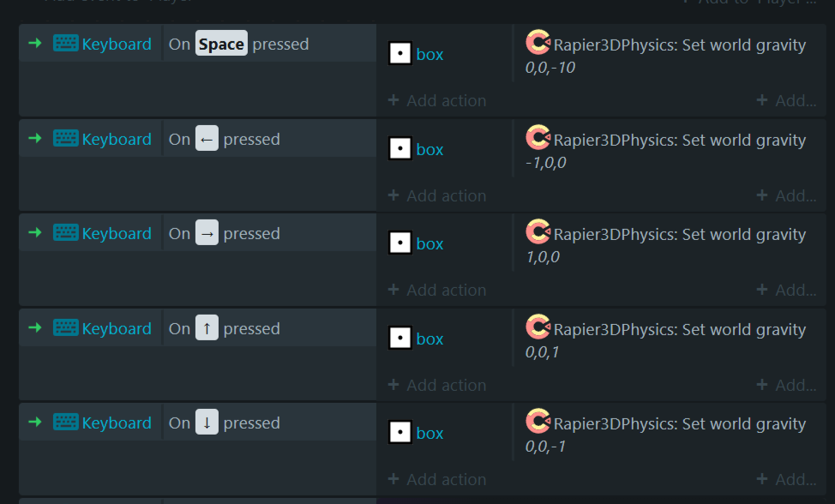Screen dimensions: 835x504
Task: Click the keyboard icon in the Space pressed event
Action: 65,43
